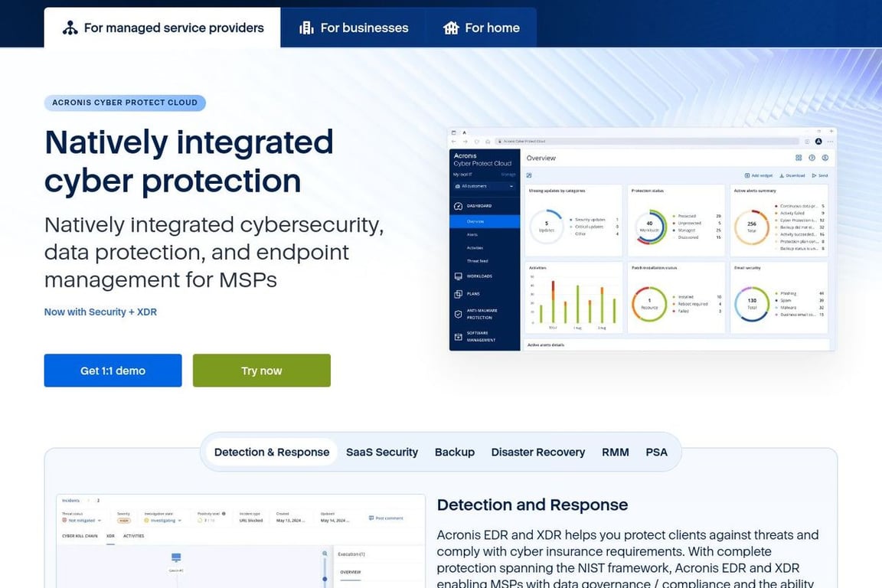
Task: Select Alerts in the dashboard sidebar
Action: coord(472,234)
